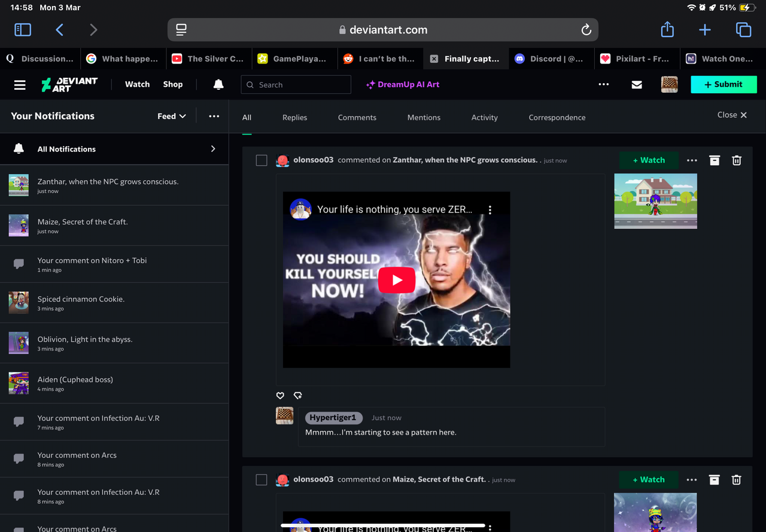Switch to Discord browser tab

(x=551, y=59)
